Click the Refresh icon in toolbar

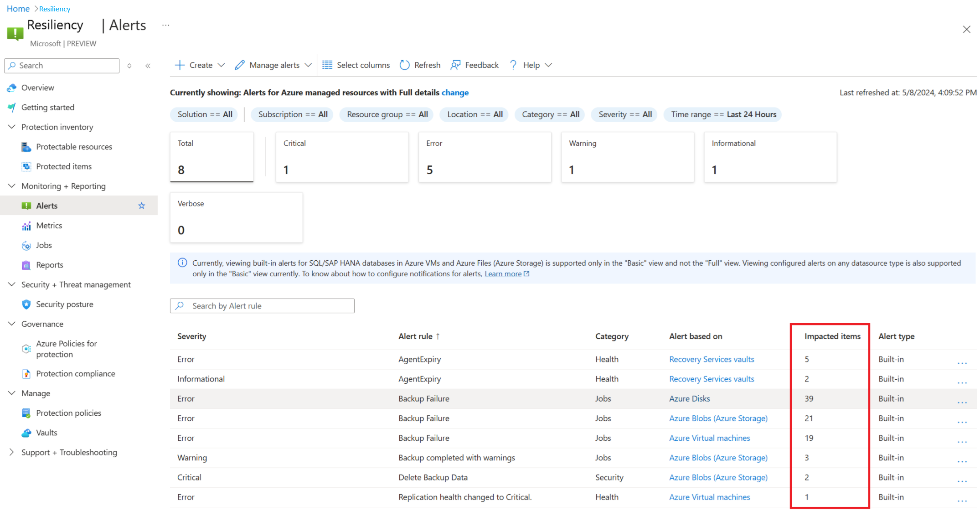[x=404, y=65]
